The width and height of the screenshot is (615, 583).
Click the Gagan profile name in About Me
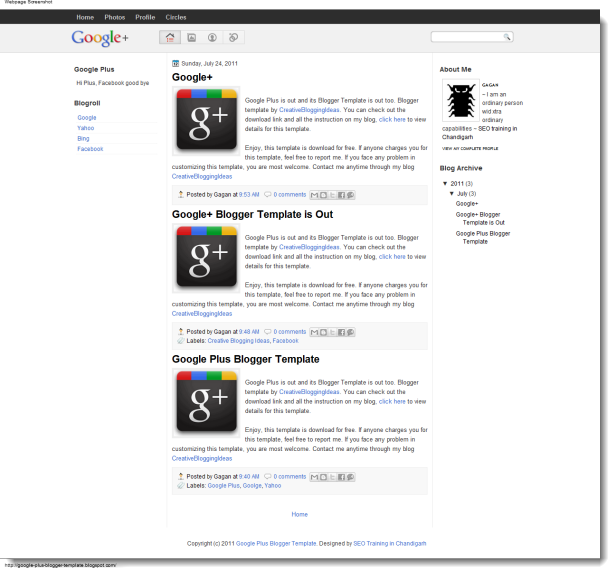coord(490,85)
